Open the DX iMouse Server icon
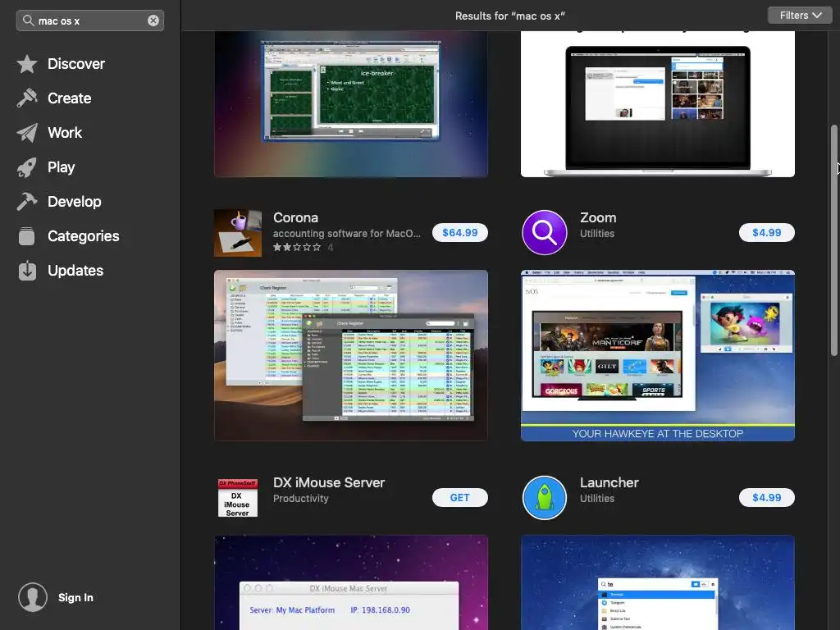The width and height of the screenshot is (840, 630). click(237, 498)
